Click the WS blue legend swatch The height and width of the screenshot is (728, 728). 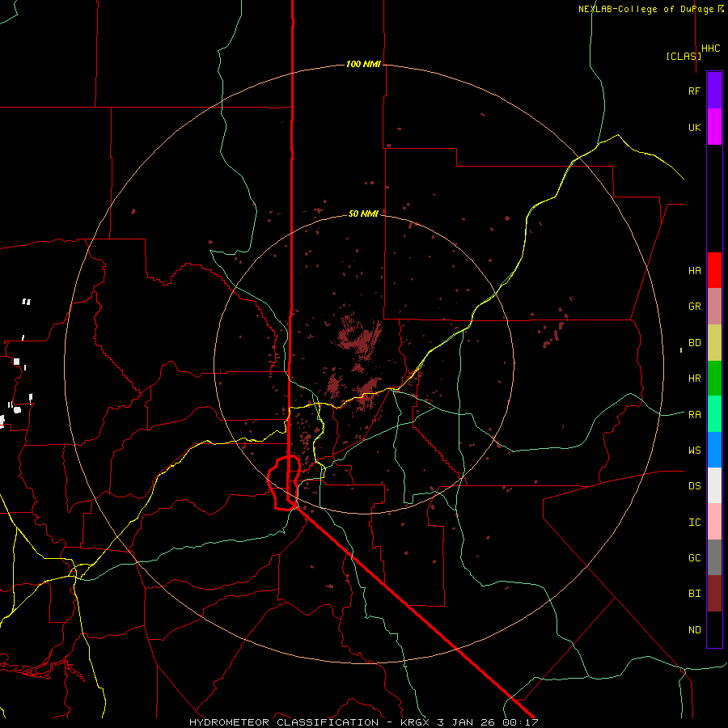714,450
